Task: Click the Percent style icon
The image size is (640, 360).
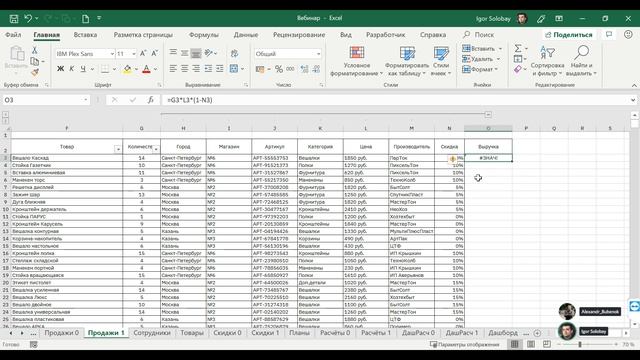Action: pos(279,69)
